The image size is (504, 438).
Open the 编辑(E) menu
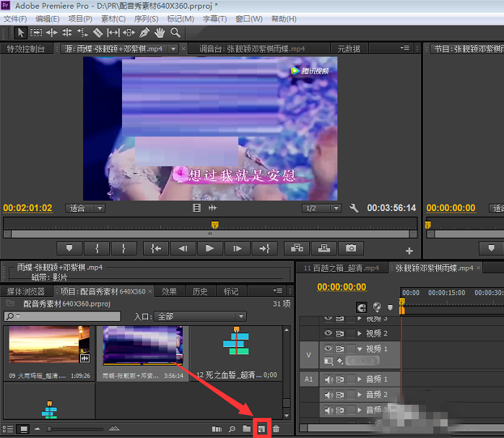pos(47,19)
